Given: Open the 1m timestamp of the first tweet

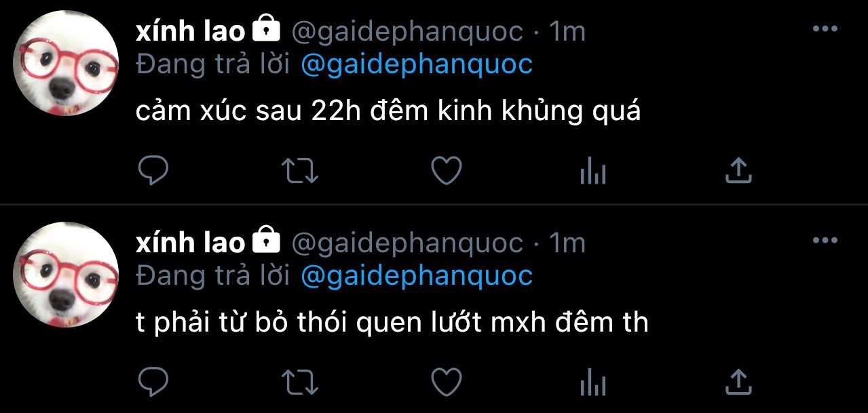Looking at the screenshot, I should (x=567, y=31).
